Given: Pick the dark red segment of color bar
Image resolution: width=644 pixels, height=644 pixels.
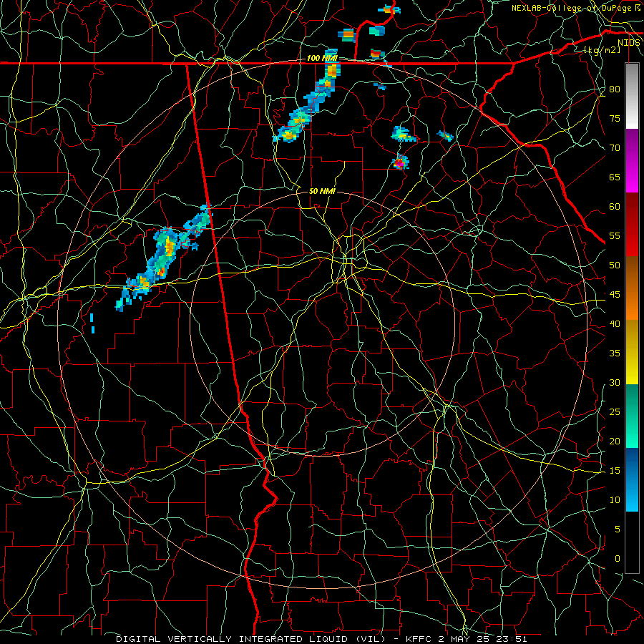Looking at the screenshot, I should pyautogui.click(x=632, y=224).
